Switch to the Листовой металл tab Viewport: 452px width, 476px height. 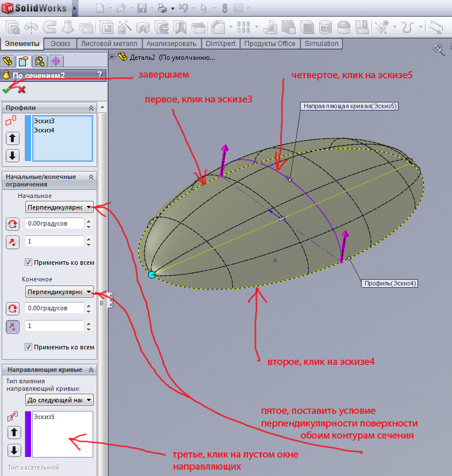coord(109,44)
